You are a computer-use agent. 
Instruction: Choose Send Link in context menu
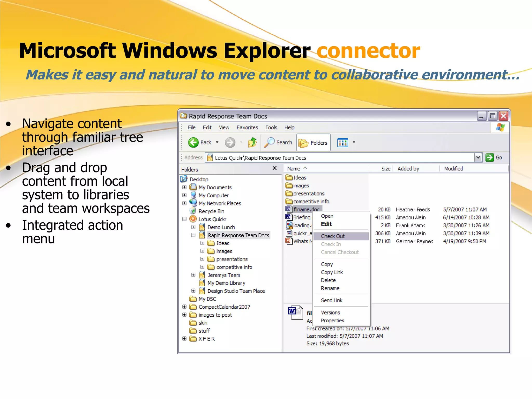(x=341, y=300)
